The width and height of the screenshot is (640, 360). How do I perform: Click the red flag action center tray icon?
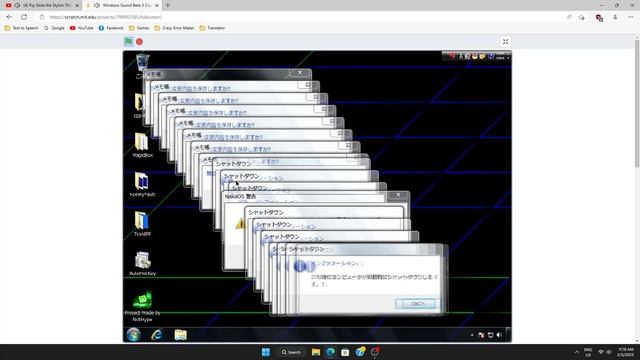(481, 335)
